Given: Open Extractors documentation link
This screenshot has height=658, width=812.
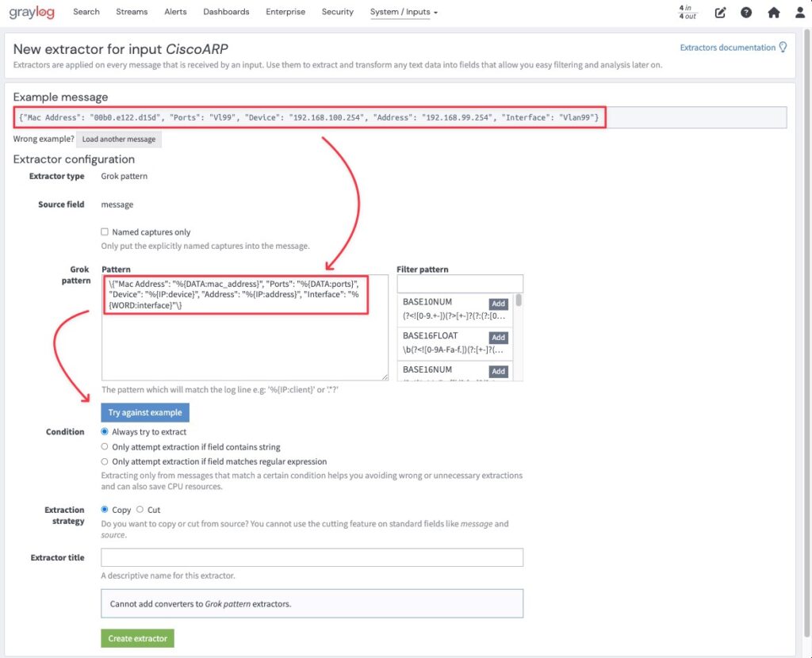Looking at the screenshot, I should coord(728,48).
